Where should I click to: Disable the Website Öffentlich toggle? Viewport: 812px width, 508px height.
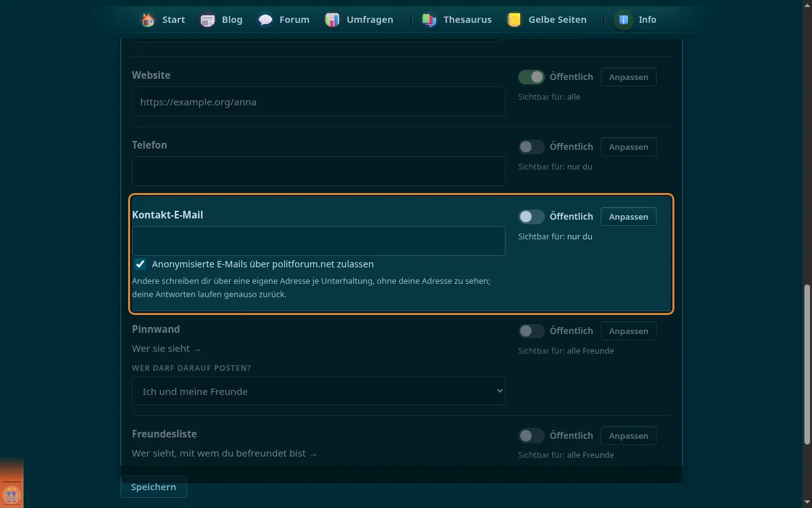[532, 77]
